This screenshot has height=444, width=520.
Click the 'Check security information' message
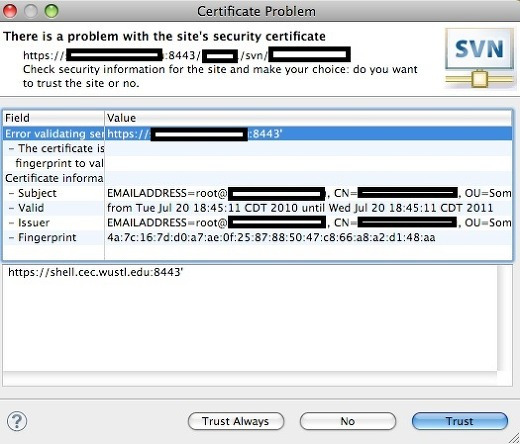(x=220, y=76)
